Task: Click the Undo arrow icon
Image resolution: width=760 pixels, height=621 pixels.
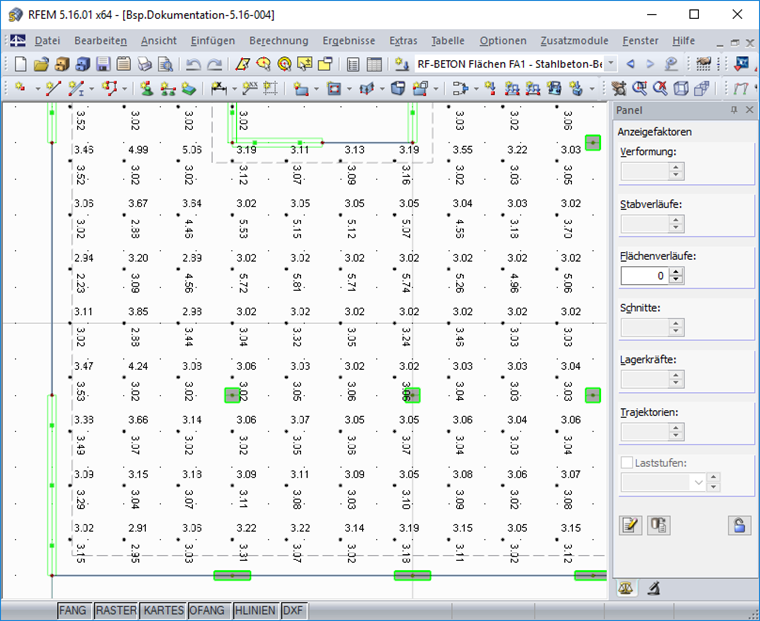Action: tap(193, 64)
